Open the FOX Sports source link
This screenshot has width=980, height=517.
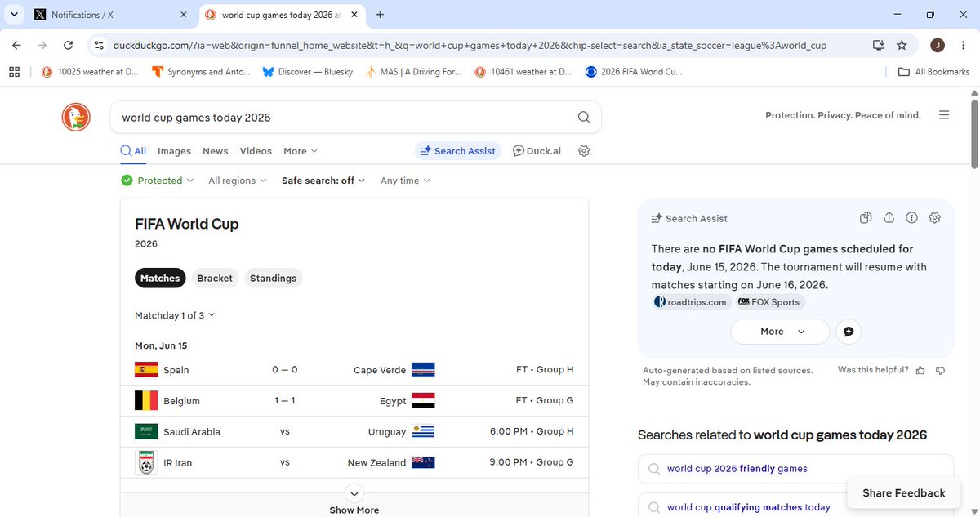[x=769, y=302]
